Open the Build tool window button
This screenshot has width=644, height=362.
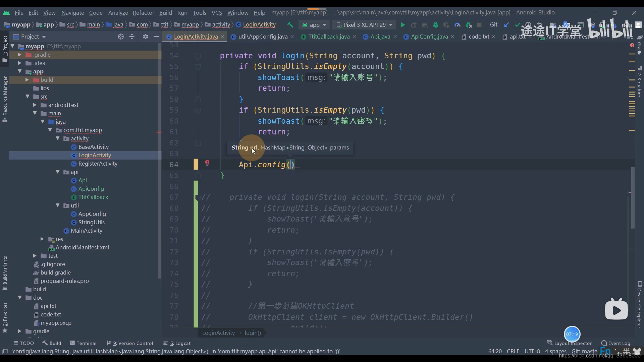(52, 343)
